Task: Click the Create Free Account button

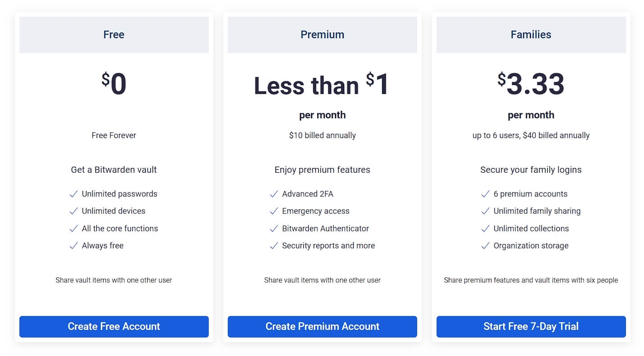Action: point(114,327)
